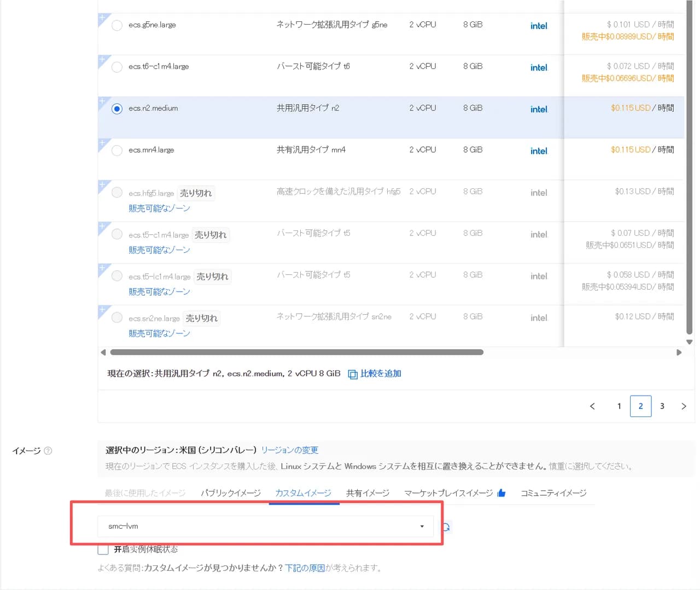Click the plus corner icon on ecs.sn2ne.large row
This screenshot has width=700, height=590.
click(102, 310)
